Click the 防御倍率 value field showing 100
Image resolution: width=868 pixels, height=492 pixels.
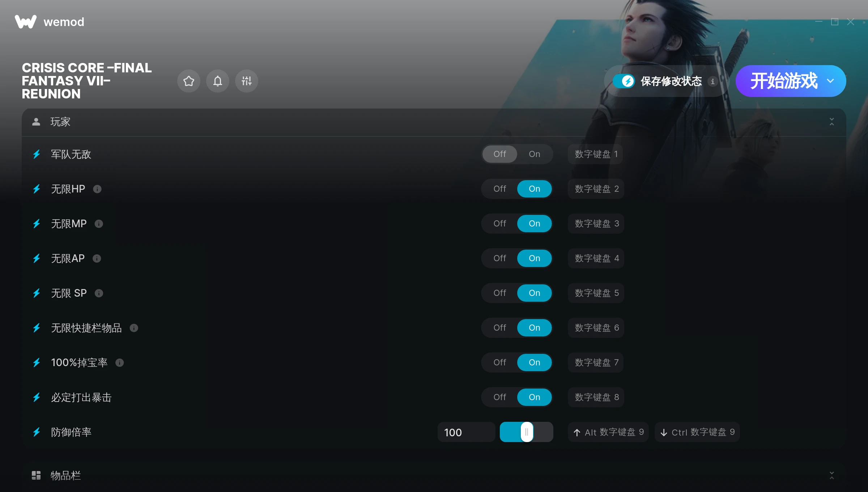(466, 432)
